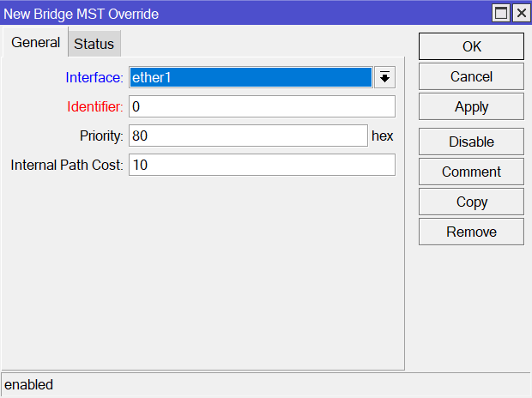Apply the MST override settings

click(x=471, y=107)
